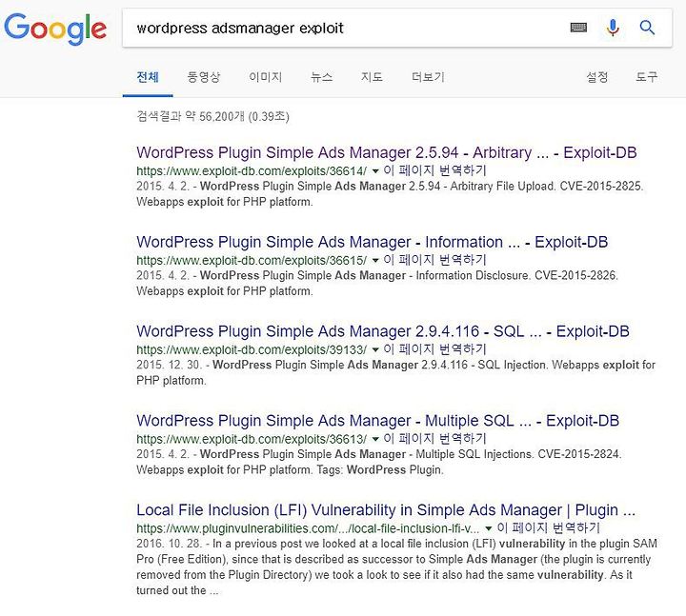The height and width of the screenshot is (616, 686).
Task: Click the Google logo
Action: [55, 29]
